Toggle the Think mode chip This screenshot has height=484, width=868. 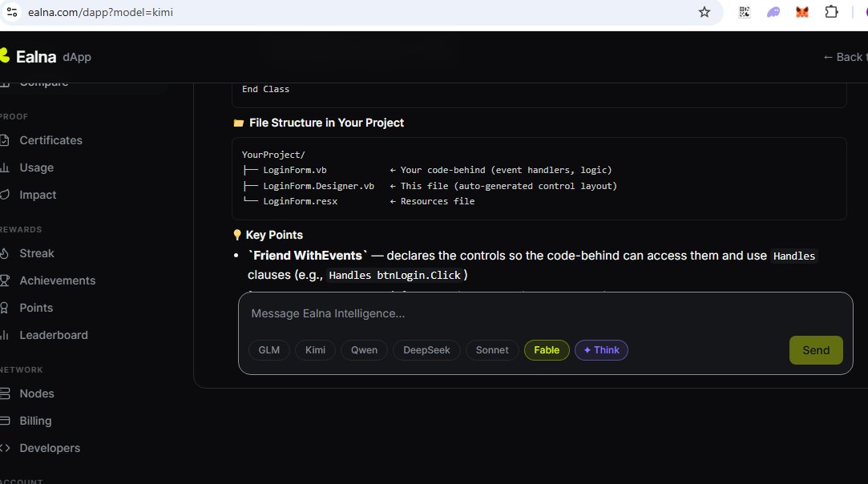(601, 350)
